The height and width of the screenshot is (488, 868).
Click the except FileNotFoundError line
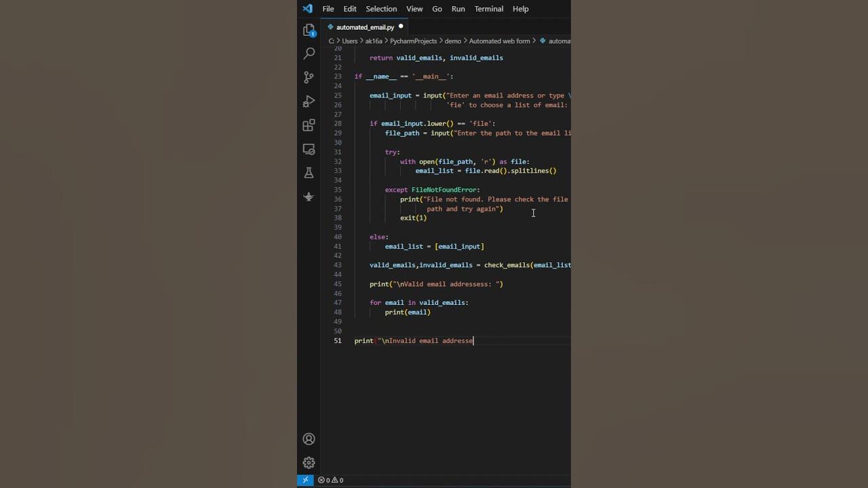pyautogui.click(x=432, y=190)
